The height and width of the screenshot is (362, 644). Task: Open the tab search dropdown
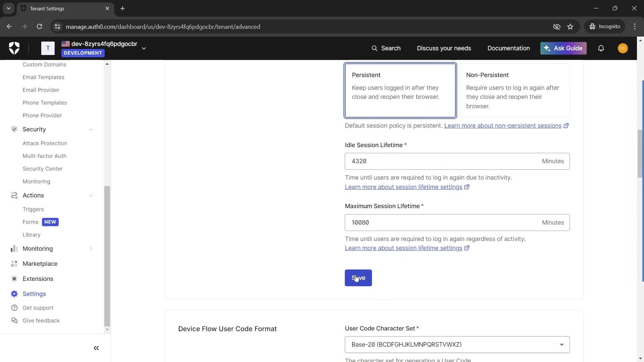(x=8, y=8)
